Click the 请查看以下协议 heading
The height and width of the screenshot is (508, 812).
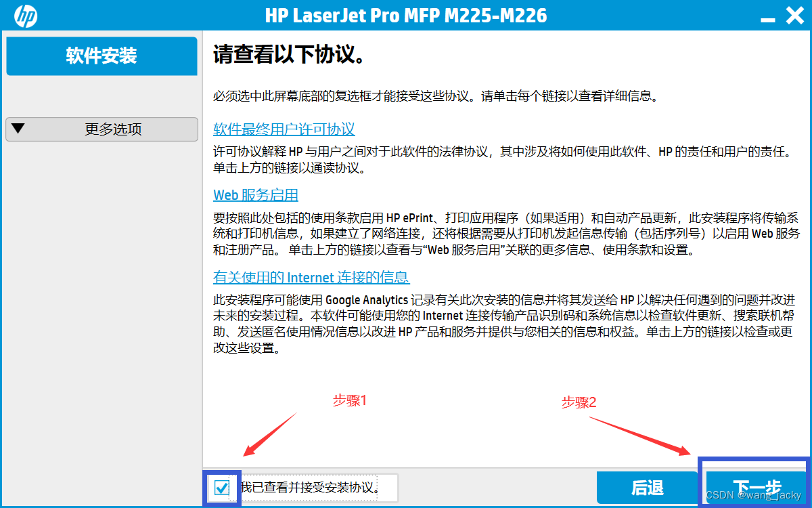(x=290, y=56)
